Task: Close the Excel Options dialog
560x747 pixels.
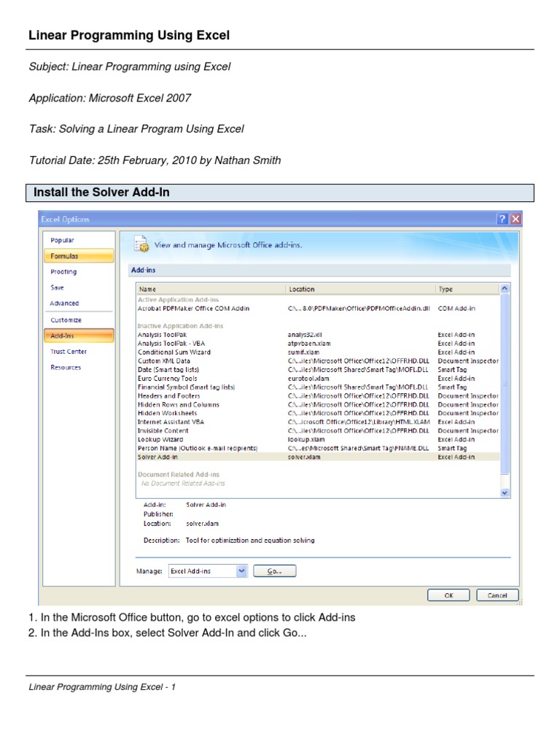Action: point(516,219)
